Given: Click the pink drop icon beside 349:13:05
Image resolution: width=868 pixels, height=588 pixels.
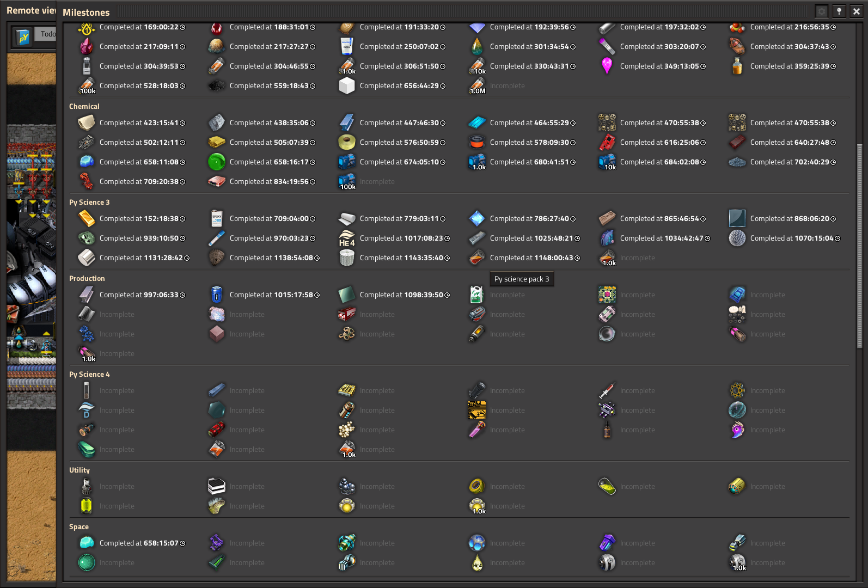Looking at the screenshot, I should click(x=607, y=66).
